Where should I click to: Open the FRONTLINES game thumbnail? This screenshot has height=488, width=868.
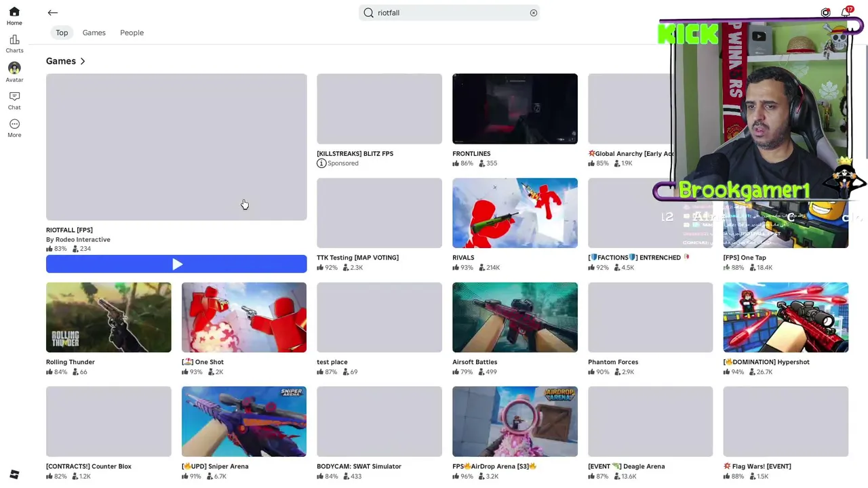click(515, 109)
